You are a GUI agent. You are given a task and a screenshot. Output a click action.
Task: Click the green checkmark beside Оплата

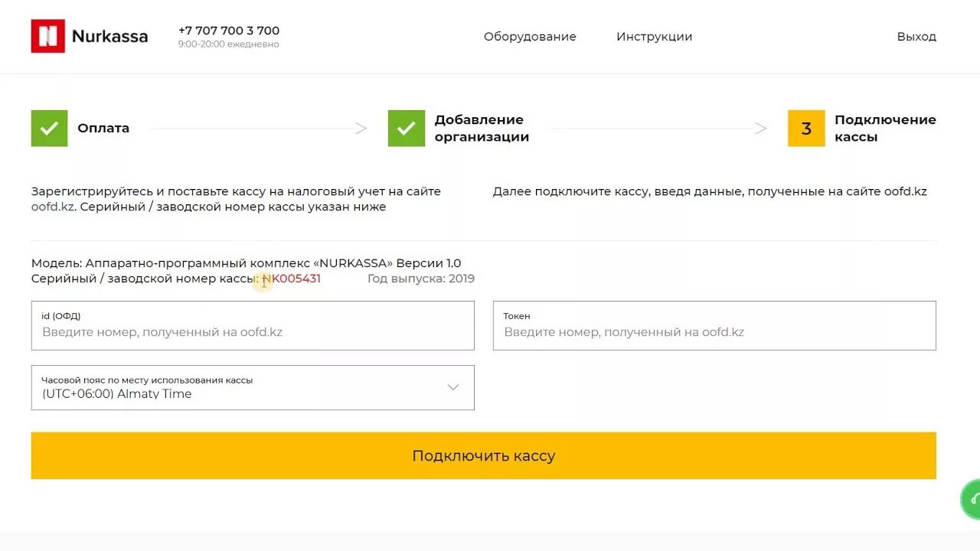49,129
